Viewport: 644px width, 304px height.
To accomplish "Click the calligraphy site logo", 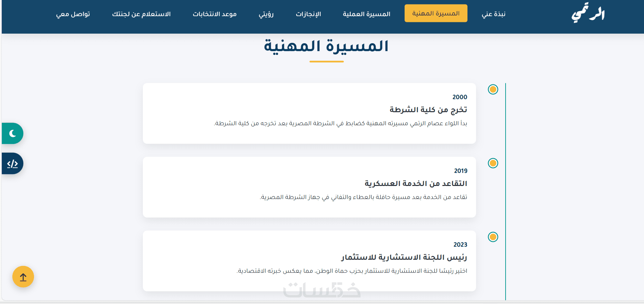I will (588, 13).
